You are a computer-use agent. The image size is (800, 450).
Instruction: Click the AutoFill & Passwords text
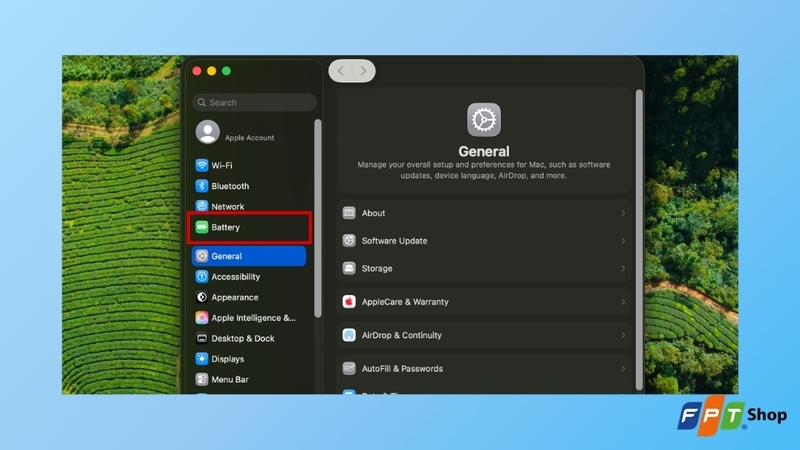point(402,368)
